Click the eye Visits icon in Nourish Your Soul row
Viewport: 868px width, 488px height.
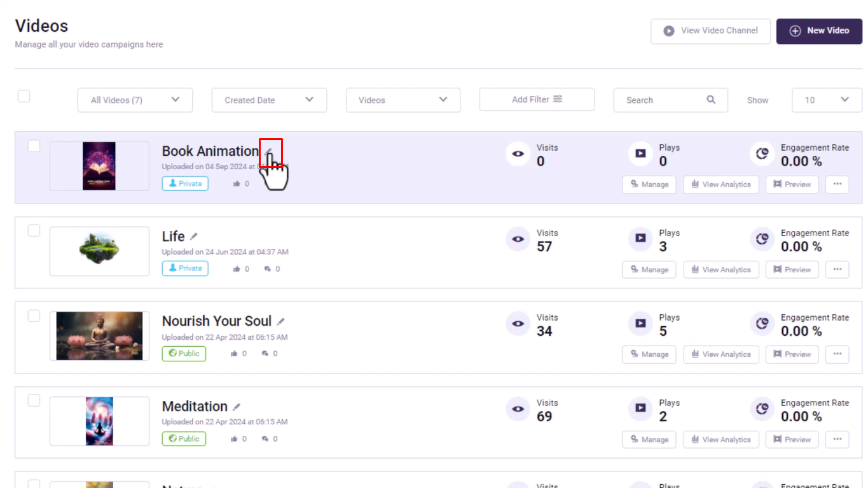point(518,324)
